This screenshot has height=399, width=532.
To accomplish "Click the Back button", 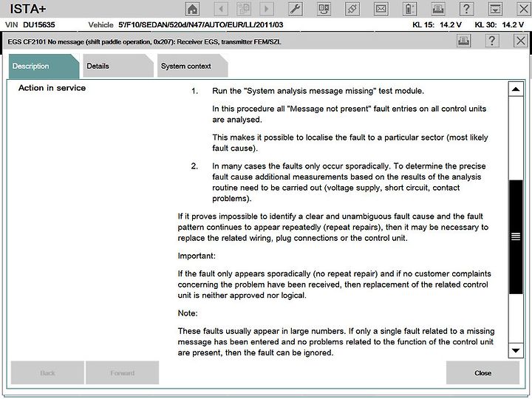I will 47,373.
